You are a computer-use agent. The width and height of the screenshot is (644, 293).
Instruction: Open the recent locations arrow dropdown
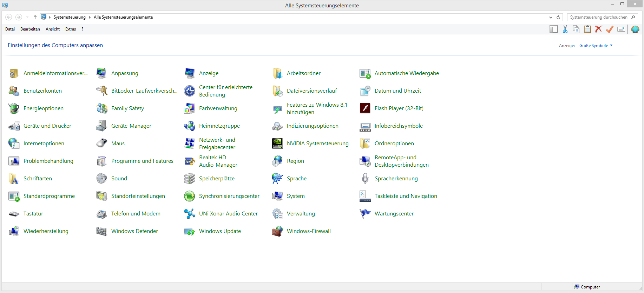click(x=27, y=17)
